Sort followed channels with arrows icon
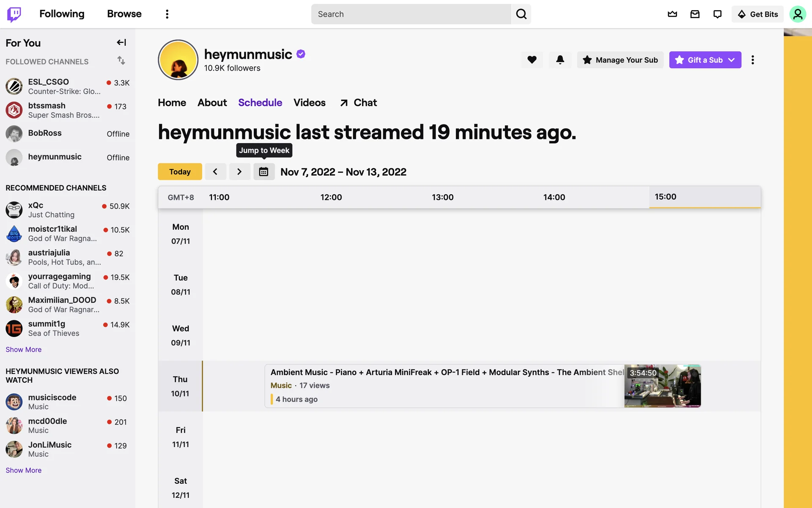This screenshot has height=508, width=812. [121, 61]
